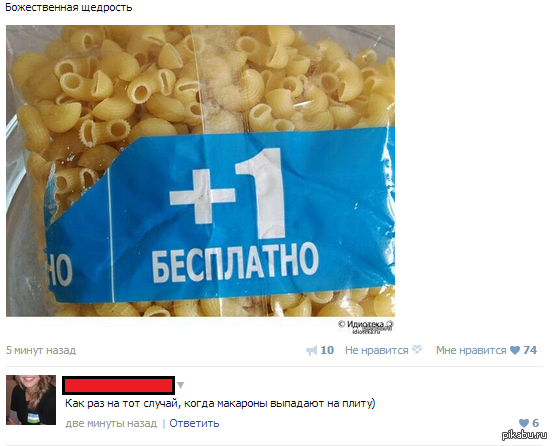Click the 'Ответить' reply link
Image resolution: width=552 pixels, height=446 pixels.
[x=194, y=423]
